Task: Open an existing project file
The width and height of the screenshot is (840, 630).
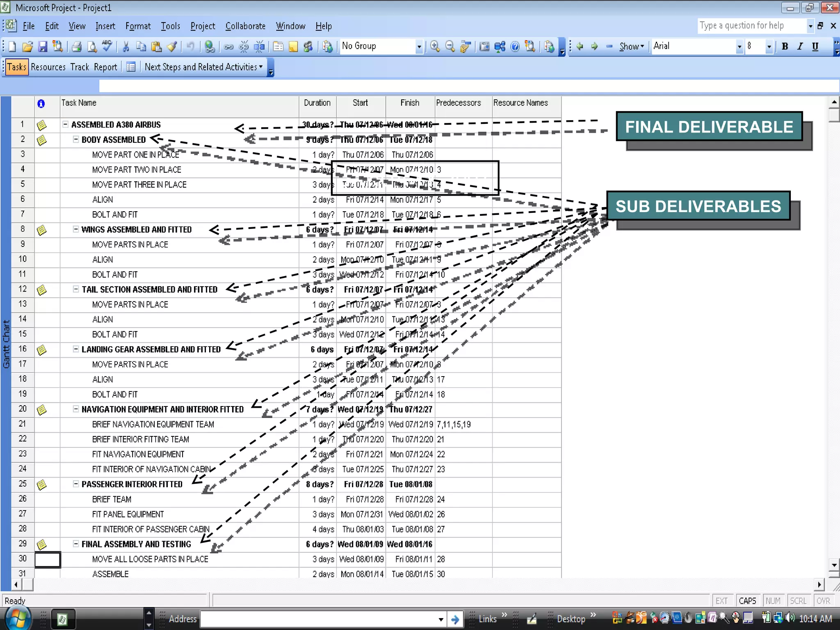Action: [x=27, y=47]
